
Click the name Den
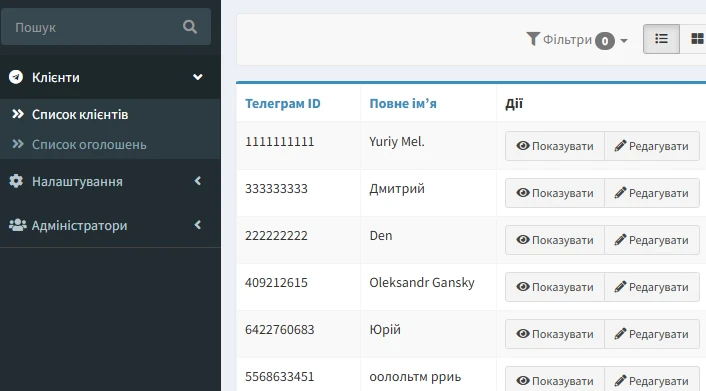[381, 236]
